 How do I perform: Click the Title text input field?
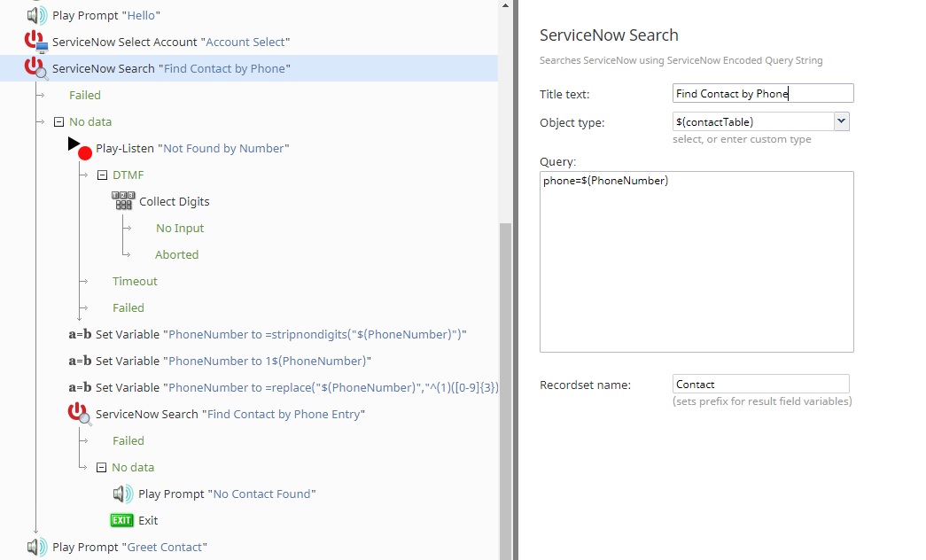pyautogui.click(x=763, y=93)
